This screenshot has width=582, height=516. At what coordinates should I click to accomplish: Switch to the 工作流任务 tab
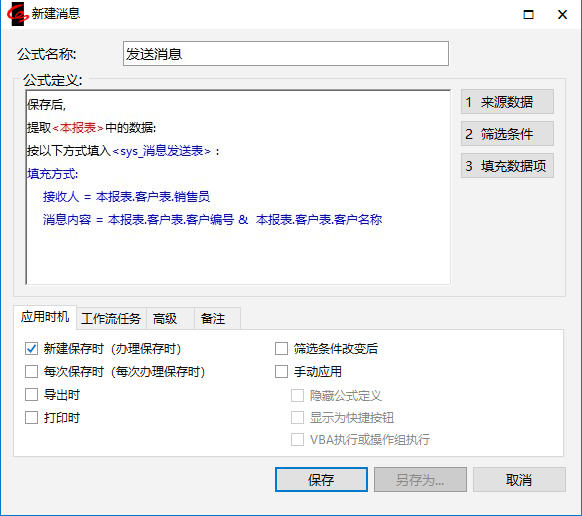pyautogui.click(x=111, y=319)
